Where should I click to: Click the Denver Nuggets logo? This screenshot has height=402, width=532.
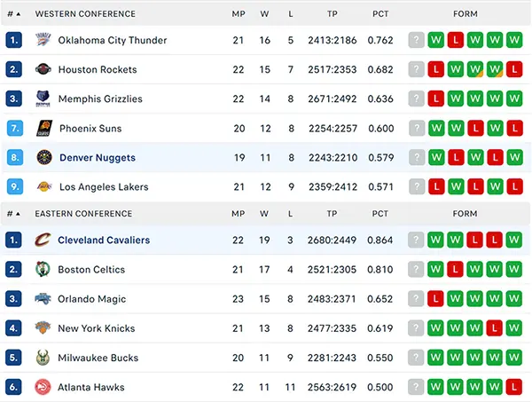(43, 157)
